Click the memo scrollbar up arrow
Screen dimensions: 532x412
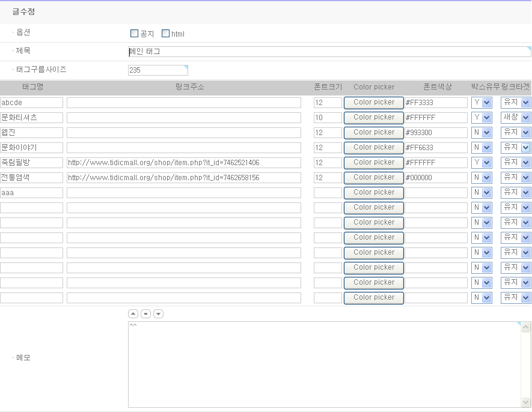click(526, 327)
